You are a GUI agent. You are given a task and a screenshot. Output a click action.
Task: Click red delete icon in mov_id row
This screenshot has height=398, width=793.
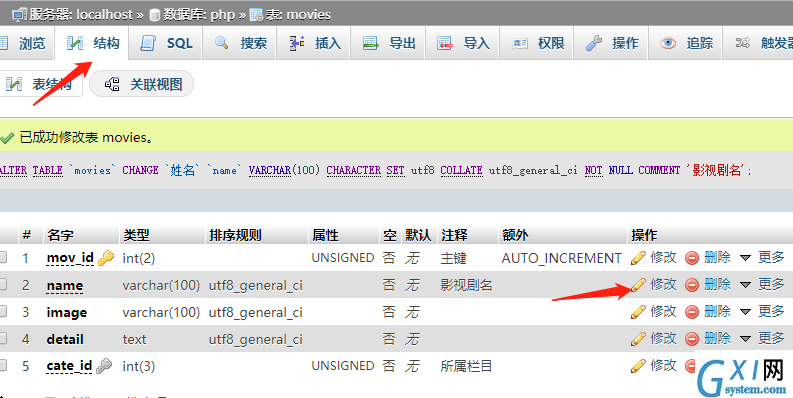pyautogui.click(x=692, y=258)
